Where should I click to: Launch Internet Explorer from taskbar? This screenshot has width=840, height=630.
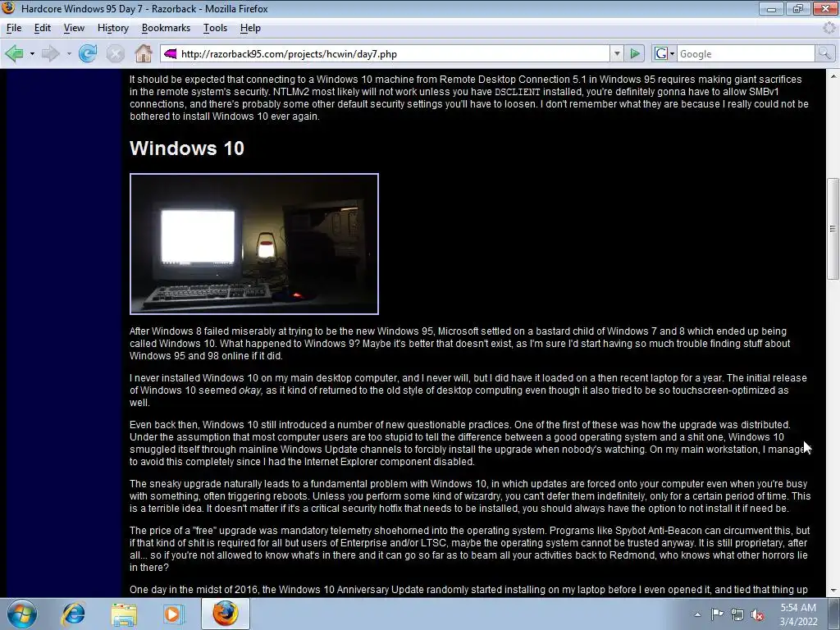coord(73,614)
